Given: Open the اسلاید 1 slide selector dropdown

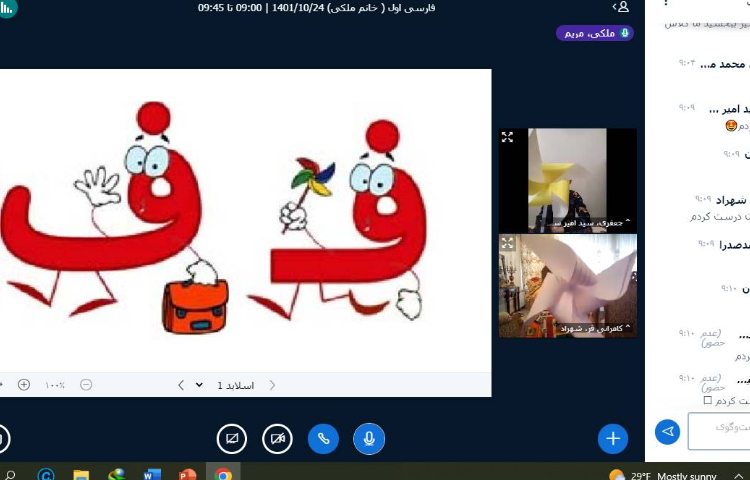Looking at the screenshot, I should click(225, 385).
